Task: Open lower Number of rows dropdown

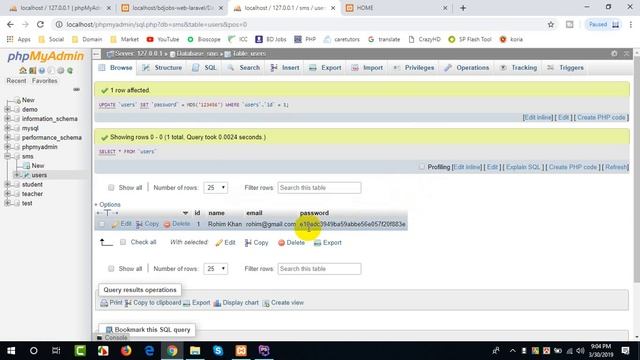Action: pyautogui.click(x=216, y=269)
